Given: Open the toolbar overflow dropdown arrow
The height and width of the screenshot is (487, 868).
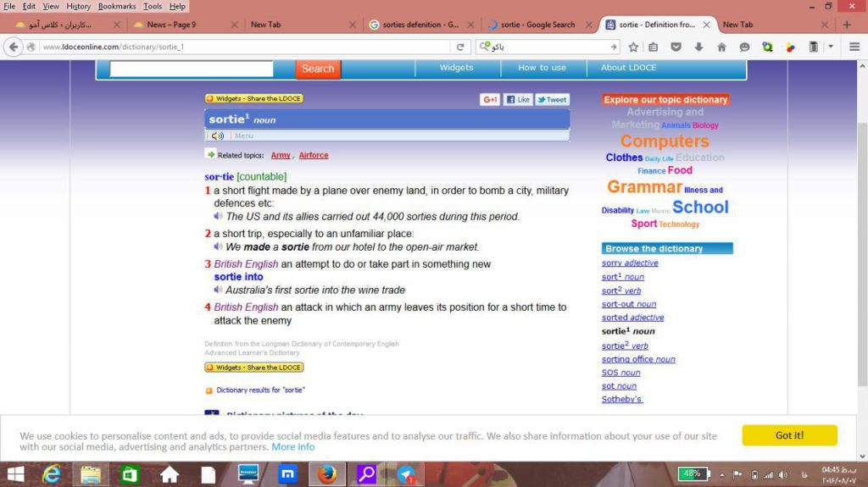Looking at the screenshot, I should tap(831, 47).
